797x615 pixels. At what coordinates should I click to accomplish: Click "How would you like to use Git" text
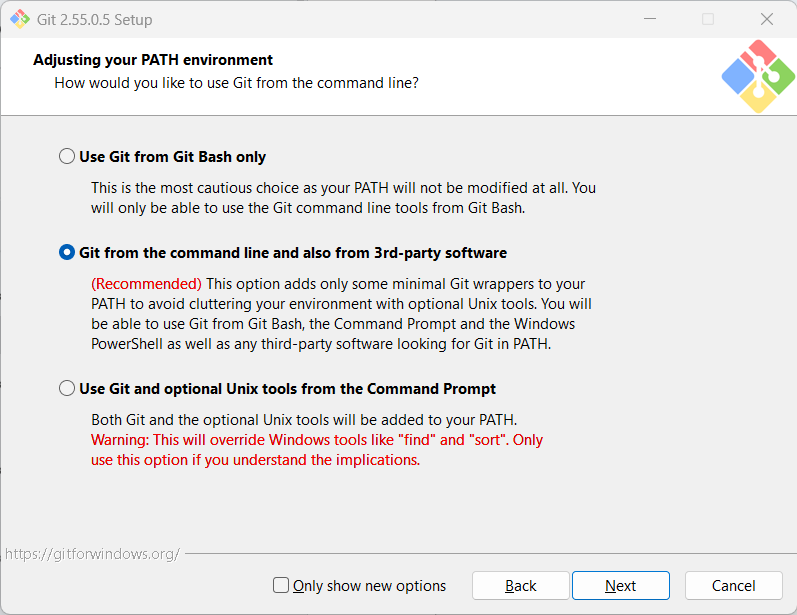pyautogui.click(x=236, y=83)
